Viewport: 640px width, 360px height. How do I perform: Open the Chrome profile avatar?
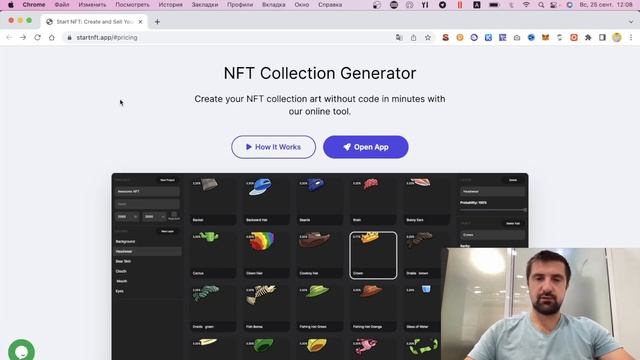pyautogui.click(x=617, y=38)
